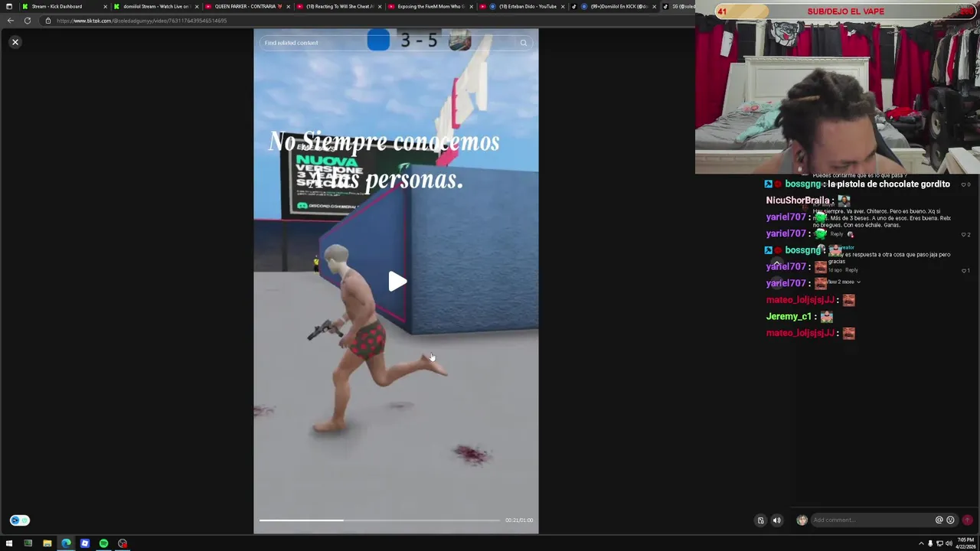Open OBS recording app from taskbar
This screenshot has height=551, width=980.
(x=122, y=543)
